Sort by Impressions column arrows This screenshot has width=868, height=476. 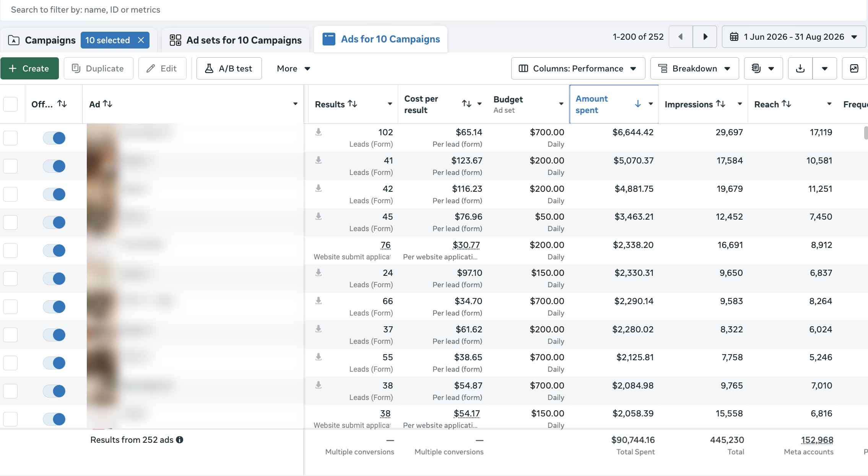[x=721, y=104]
